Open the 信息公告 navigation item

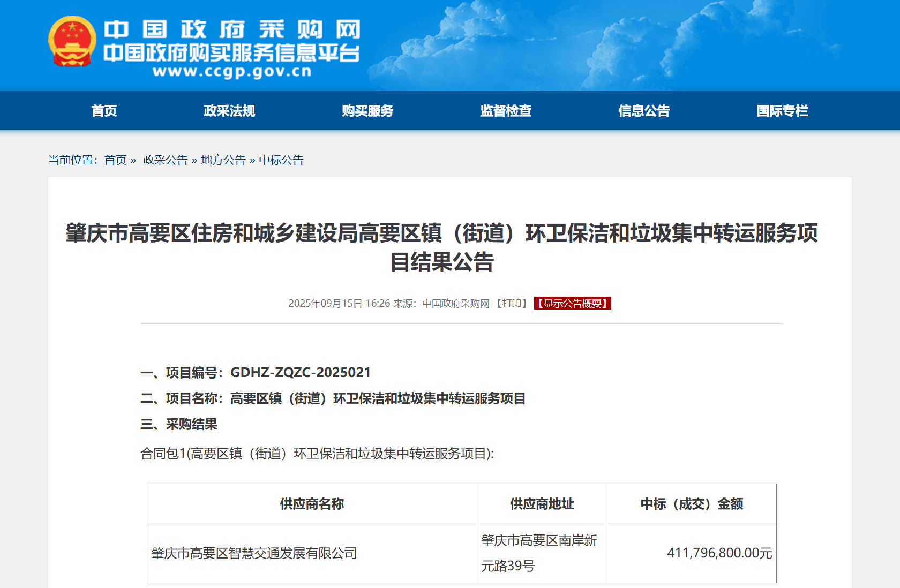(x=644, y=111)
